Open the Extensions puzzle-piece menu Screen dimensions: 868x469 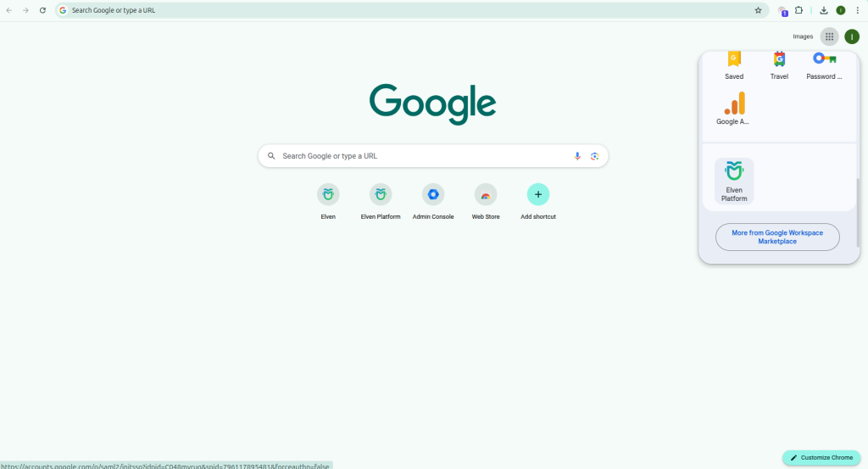point(798,10)
